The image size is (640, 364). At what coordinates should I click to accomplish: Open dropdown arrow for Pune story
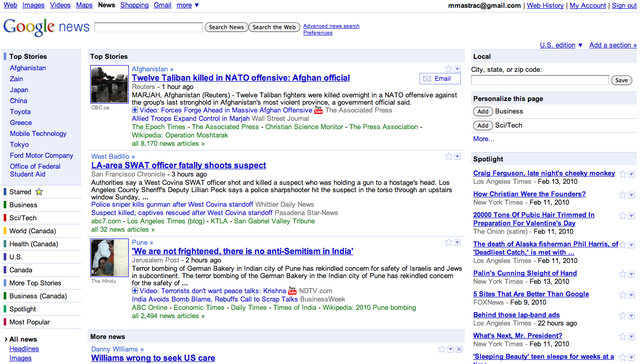tap(457, 242)
